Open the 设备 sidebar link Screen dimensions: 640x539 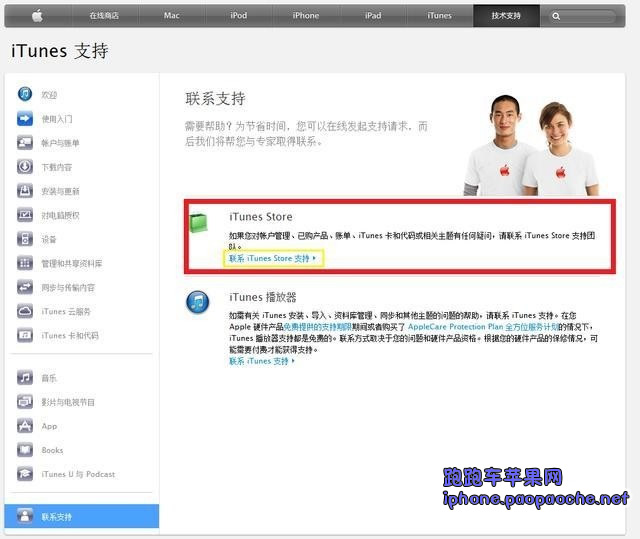pyautogui.click(x=49, y=240)
